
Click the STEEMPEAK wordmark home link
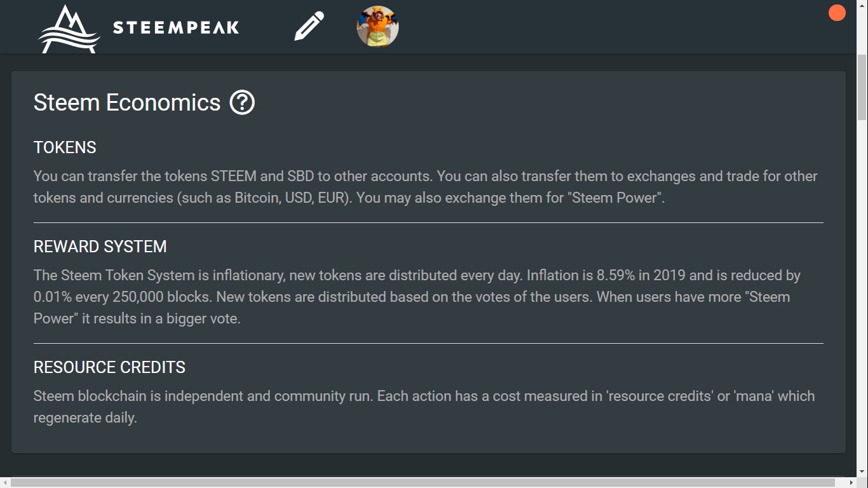[x=176, y=27]
